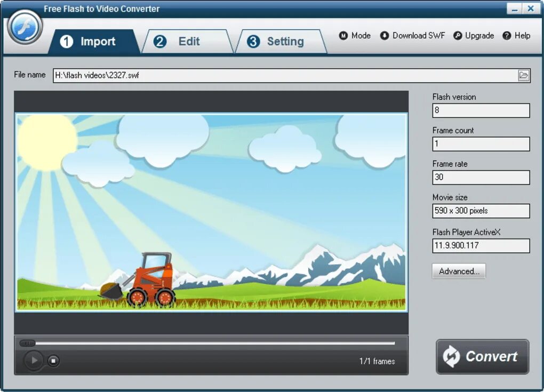Play the flash preview
Screen dimensions: 544x392
[34, 361]
